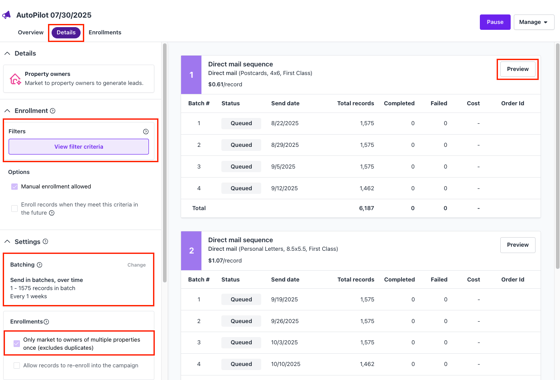Screen dimensions: 560x380
Task: Check 'Allow records to re-enroll' option
Action: tap(16, 365)
